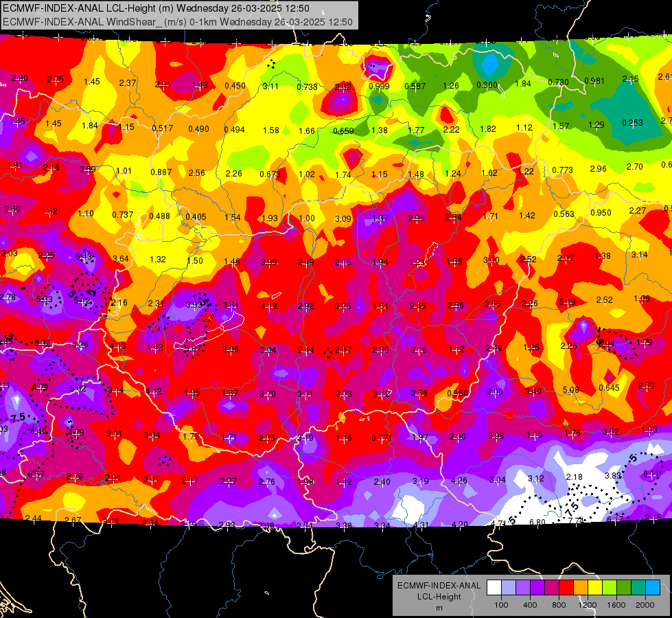Click the white swatch in the LCL-Height legend
The image size is (672, 618).
pyautogui.click(x=494, y=587)
